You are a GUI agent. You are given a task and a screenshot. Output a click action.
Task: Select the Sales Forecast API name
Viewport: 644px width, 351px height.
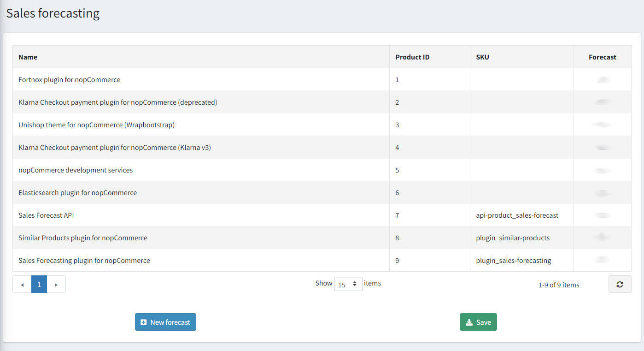pyautogui.click(x=46, y=215)
